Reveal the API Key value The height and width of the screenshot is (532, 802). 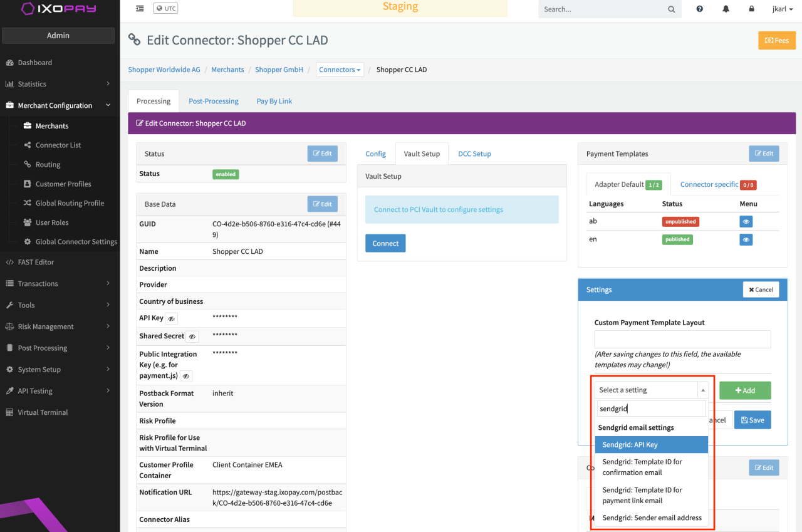[172, 318]
